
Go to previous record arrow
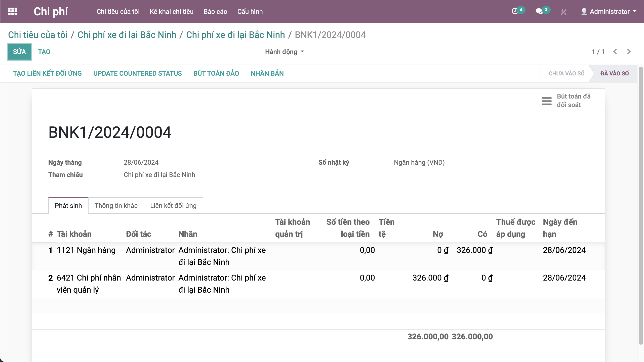615,52
